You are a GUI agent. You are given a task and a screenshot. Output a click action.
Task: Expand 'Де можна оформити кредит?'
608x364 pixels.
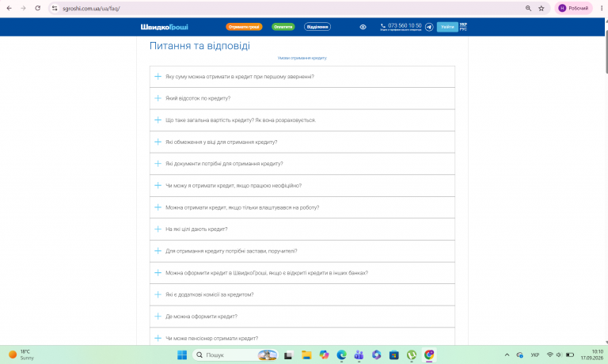[x=302, y=317]
